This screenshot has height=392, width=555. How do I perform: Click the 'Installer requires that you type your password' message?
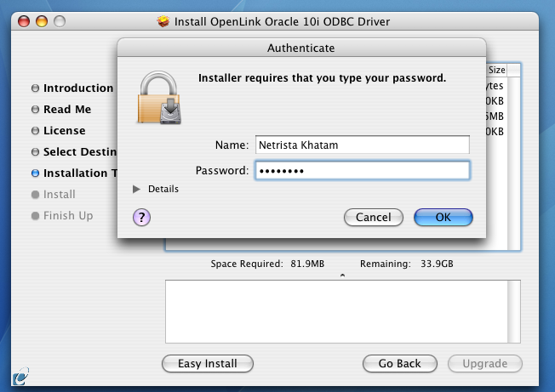click(x=322, y=78)
